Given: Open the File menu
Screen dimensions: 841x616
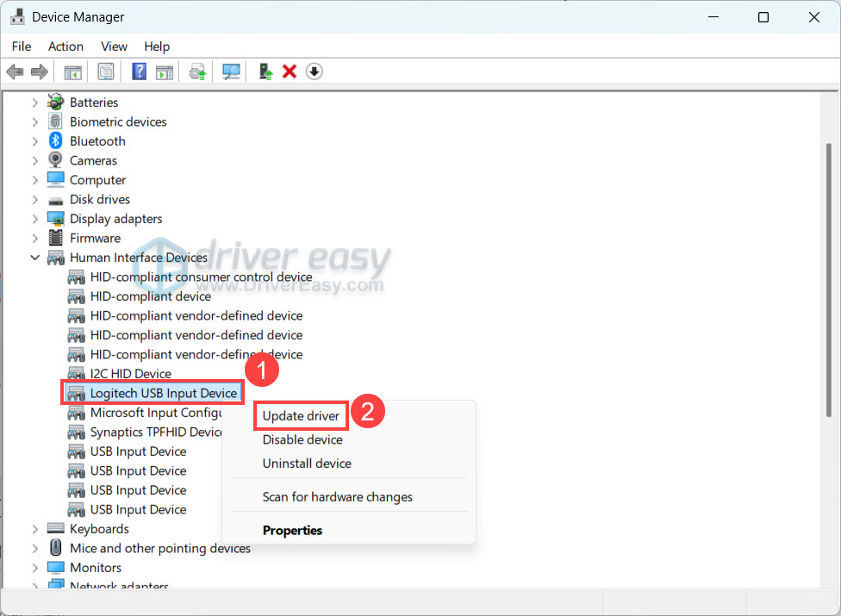Looking at the screenshot, I should [x=22, y=47].
